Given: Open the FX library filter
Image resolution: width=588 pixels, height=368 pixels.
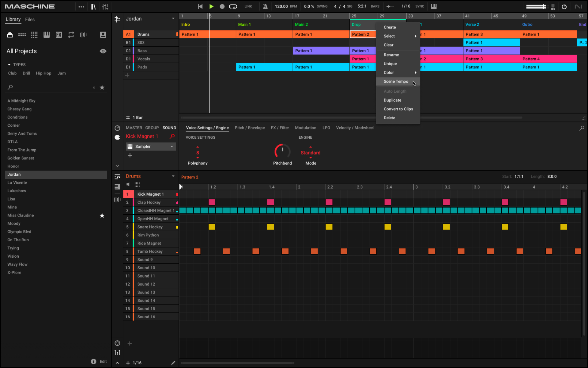Looking at the screenshot, I should tap(59, 35).
